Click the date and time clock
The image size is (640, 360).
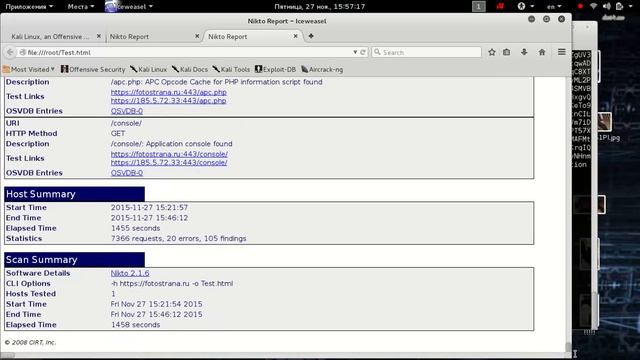click(x=320, y=6)
